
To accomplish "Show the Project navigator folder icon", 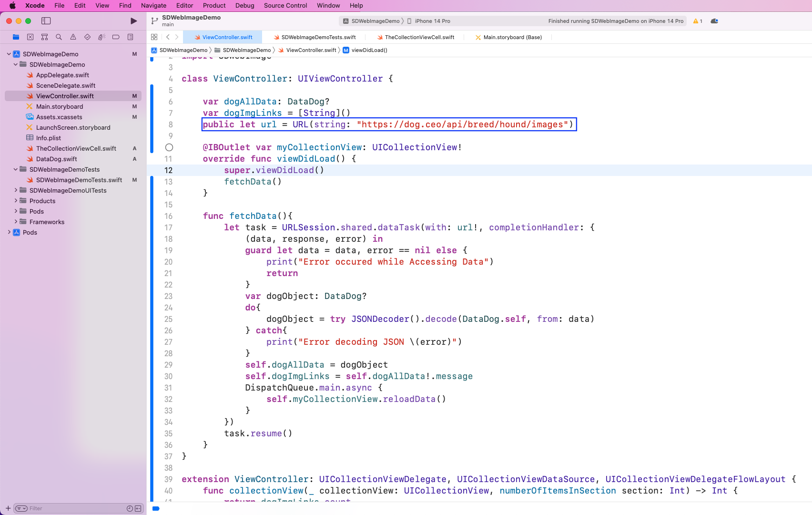I will point(16,37).
